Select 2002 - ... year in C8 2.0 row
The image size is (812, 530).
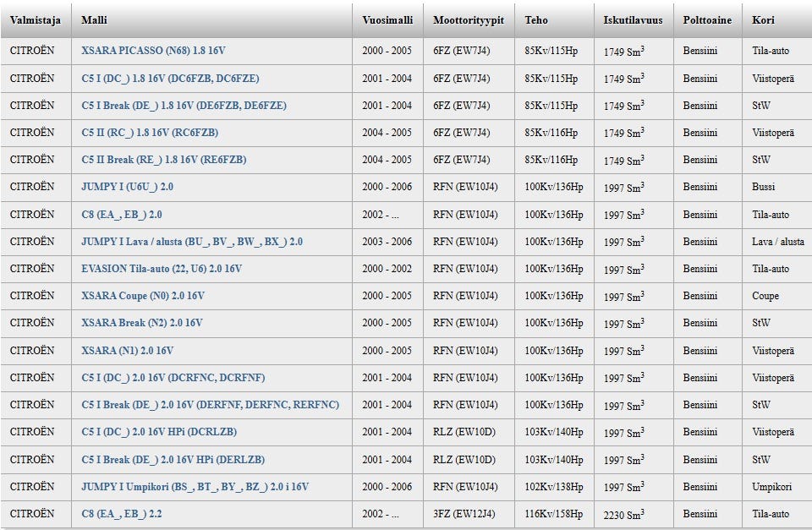click(381, 214)
